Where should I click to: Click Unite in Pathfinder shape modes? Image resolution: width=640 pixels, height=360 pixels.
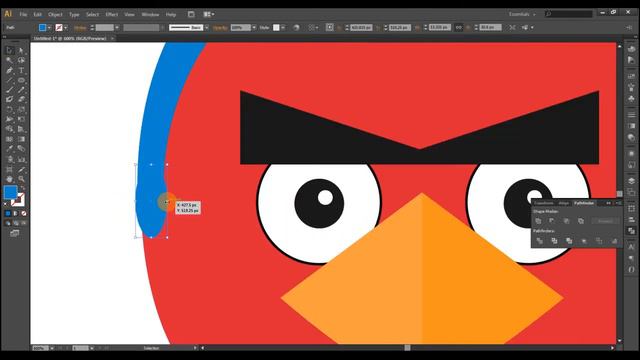pyautogui.click(x=538, y=221)
